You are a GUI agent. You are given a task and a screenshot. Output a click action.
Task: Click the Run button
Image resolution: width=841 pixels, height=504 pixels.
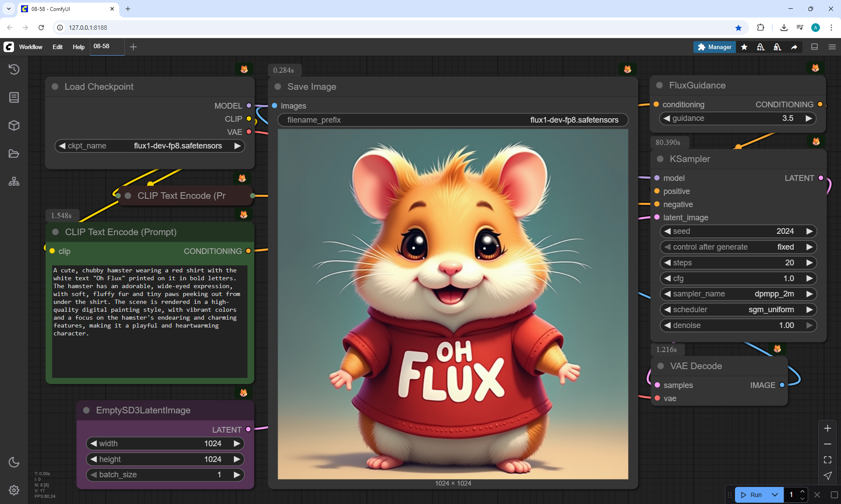click(752, 495)
